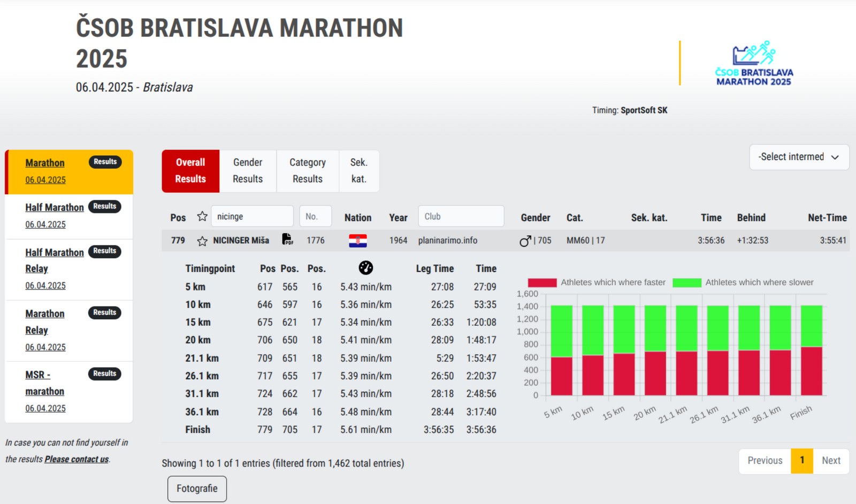Sort table by Cat. column
The image size is (856, 504).
click(575, 218)
